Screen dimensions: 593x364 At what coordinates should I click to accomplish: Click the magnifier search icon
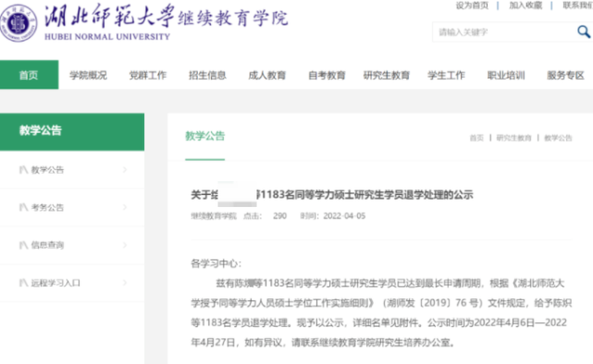584,31
